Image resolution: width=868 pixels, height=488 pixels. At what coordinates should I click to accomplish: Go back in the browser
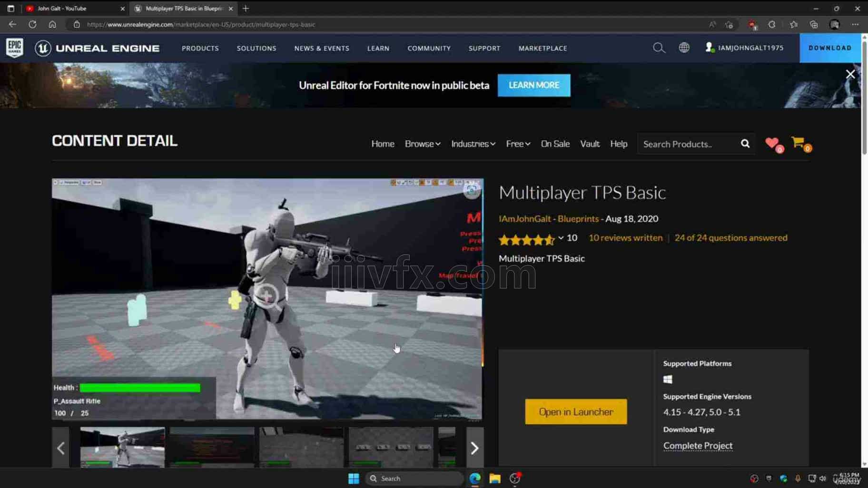click(12, 24)
